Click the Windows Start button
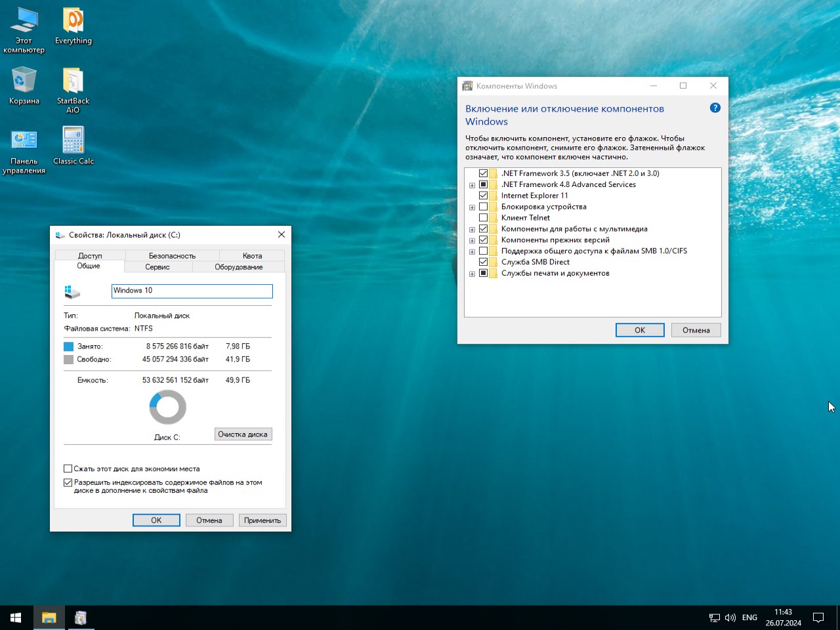 16,618
